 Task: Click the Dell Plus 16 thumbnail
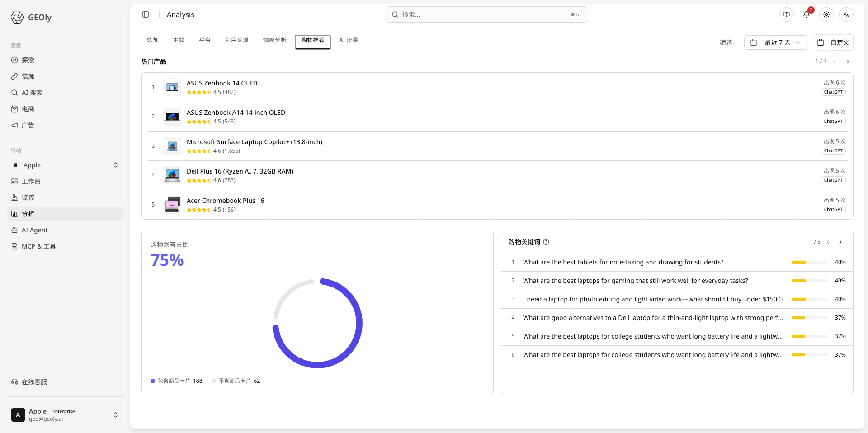point(172,175)
